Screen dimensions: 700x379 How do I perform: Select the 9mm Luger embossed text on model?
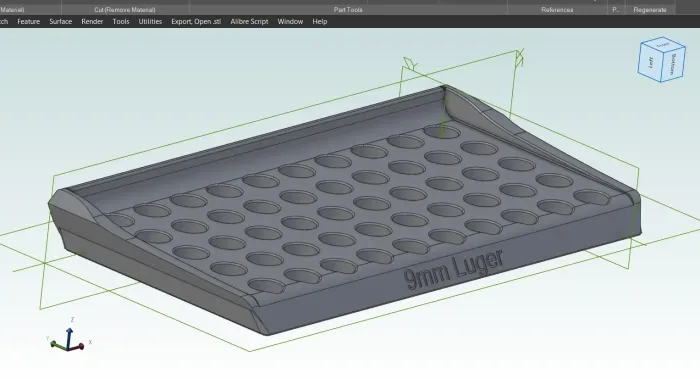pyautogui.click(x=454, y=269)
